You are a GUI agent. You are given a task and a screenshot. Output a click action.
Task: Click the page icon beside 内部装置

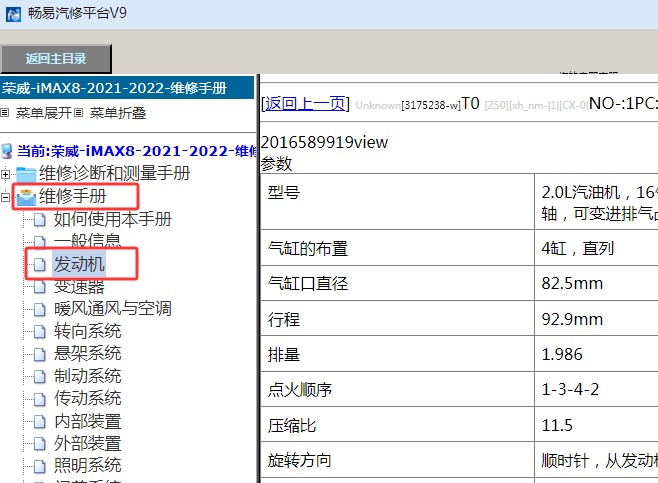point(39,422)
